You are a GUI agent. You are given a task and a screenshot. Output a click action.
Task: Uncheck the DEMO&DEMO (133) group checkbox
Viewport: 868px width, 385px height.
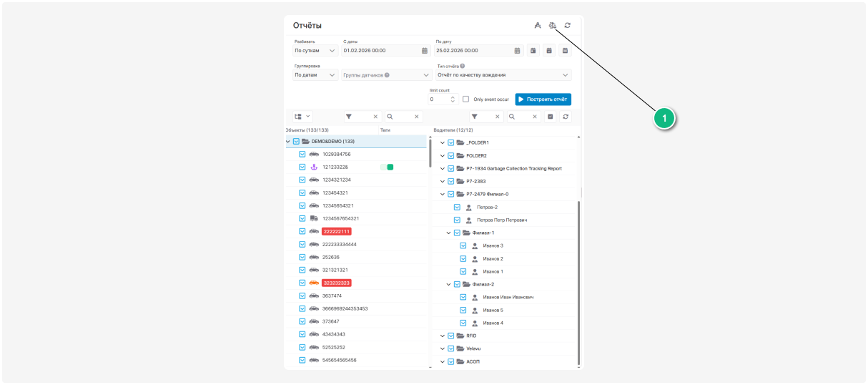click(x=296, y=142)
